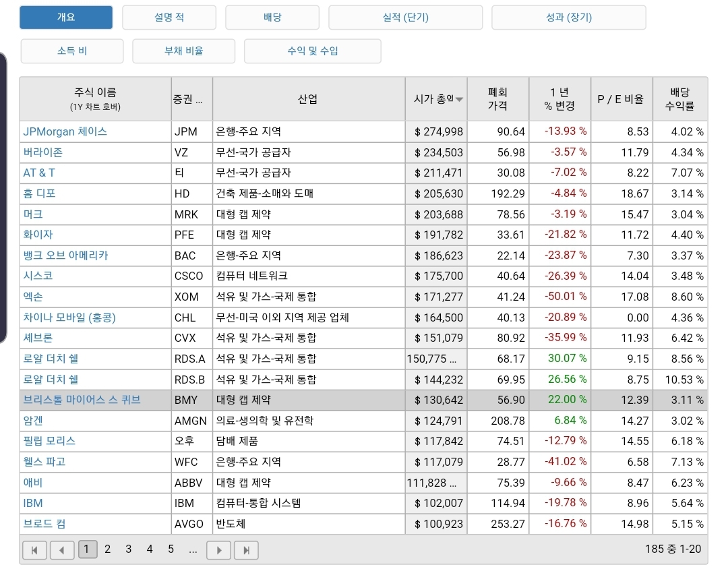The height and width of the screenshot is (571, 728).
Task: Open the 머크 stock link
Action: pos(33,214)
